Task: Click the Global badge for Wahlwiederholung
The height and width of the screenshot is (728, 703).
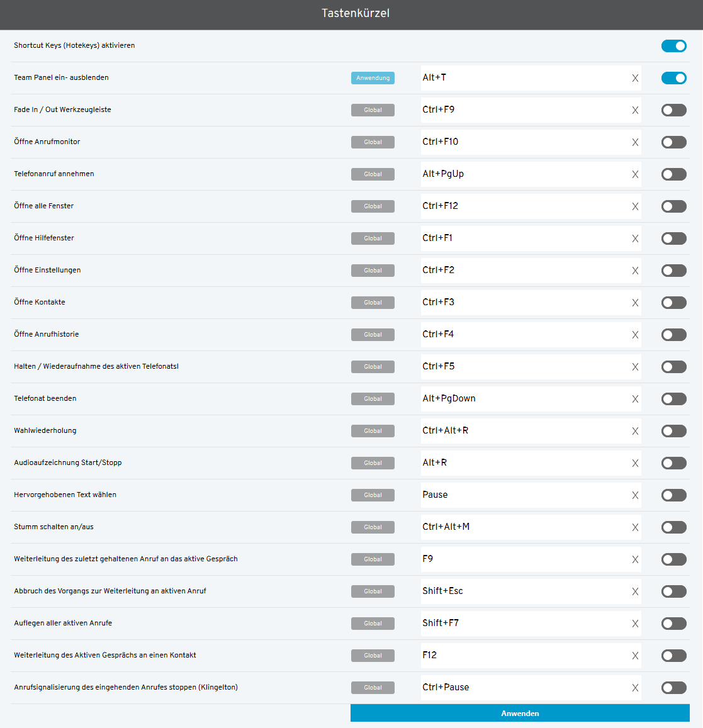Action: click(x=373, y=431)
